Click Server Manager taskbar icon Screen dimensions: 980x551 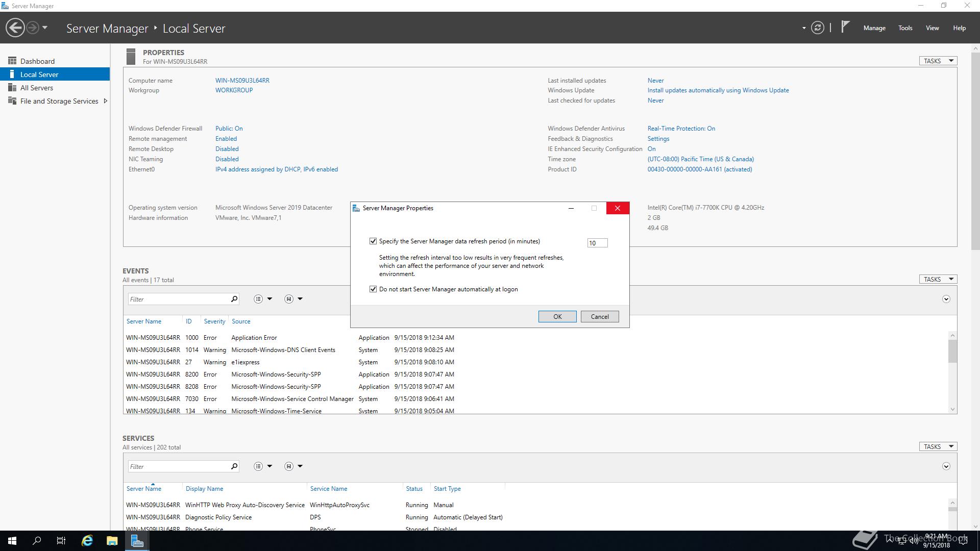(137, 541)
